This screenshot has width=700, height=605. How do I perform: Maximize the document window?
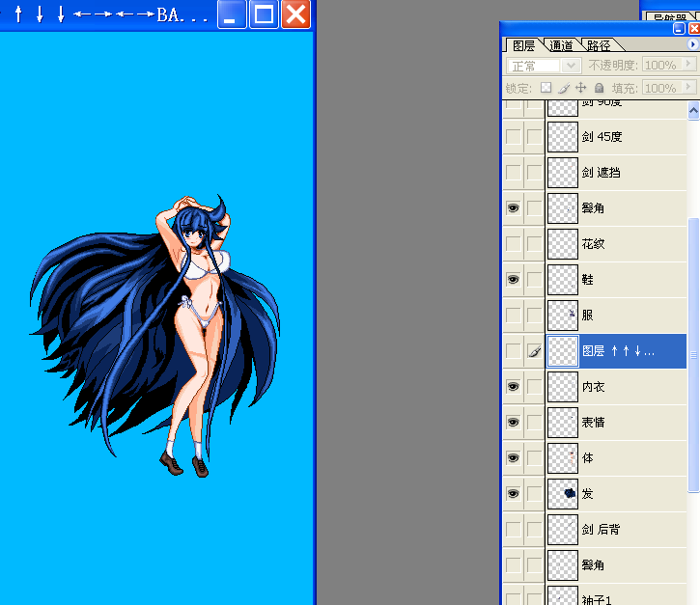click(264, 14)
